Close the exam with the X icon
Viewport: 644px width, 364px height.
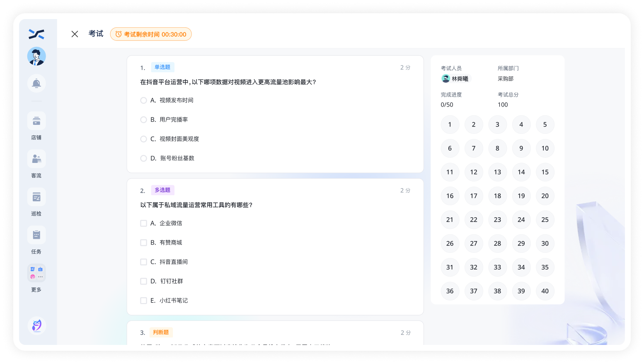click(x=75, y=34)
